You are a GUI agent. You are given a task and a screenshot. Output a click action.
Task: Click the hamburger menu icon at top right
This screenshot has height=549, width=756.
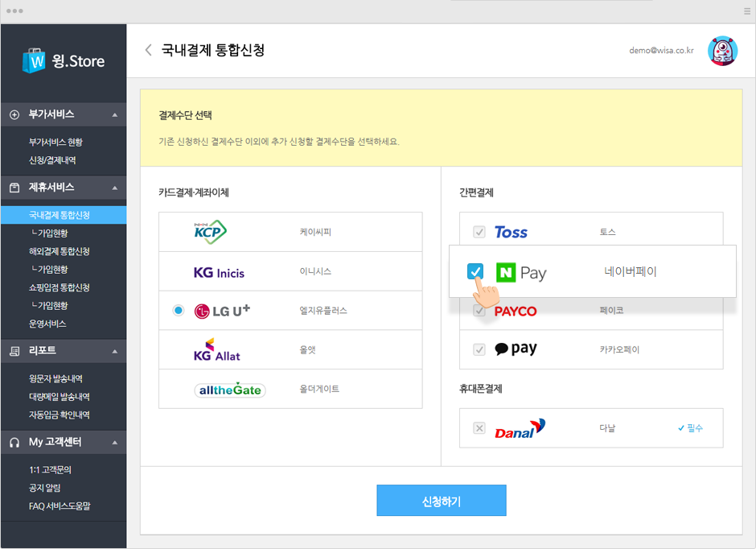coord(747,11)
